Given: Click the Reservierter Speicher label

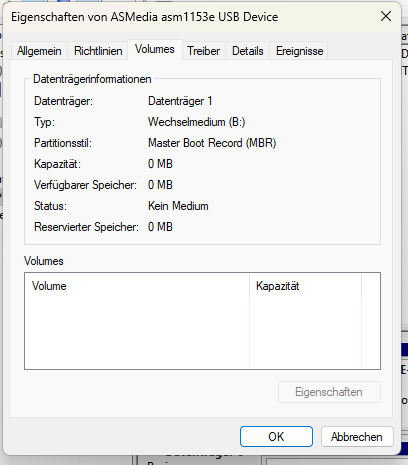Looking at the screenshot, I should coord(86,227).
